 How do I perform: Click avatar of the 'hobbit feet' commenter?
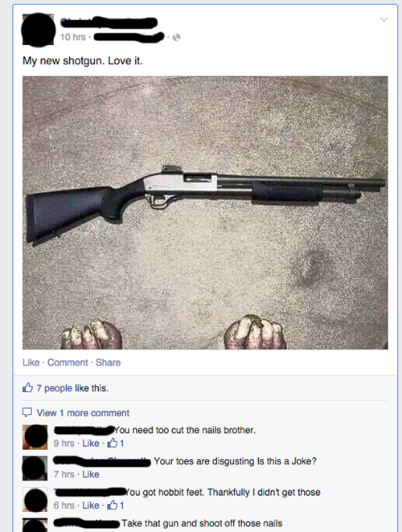coord(35,499)
